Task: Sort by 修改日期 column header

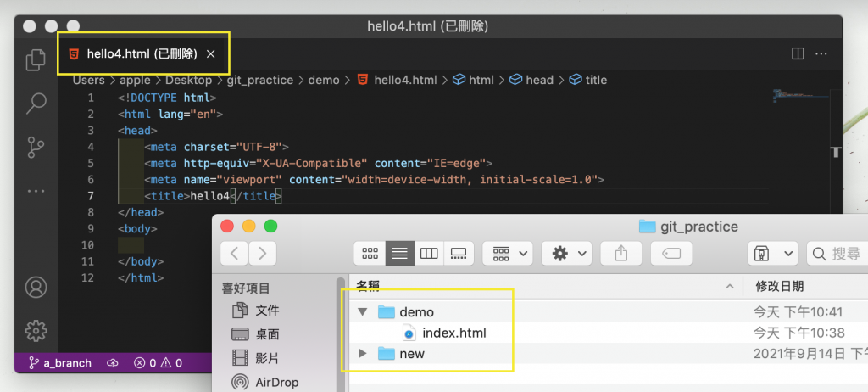Action: pyautogui.click(x=805, y=286)
